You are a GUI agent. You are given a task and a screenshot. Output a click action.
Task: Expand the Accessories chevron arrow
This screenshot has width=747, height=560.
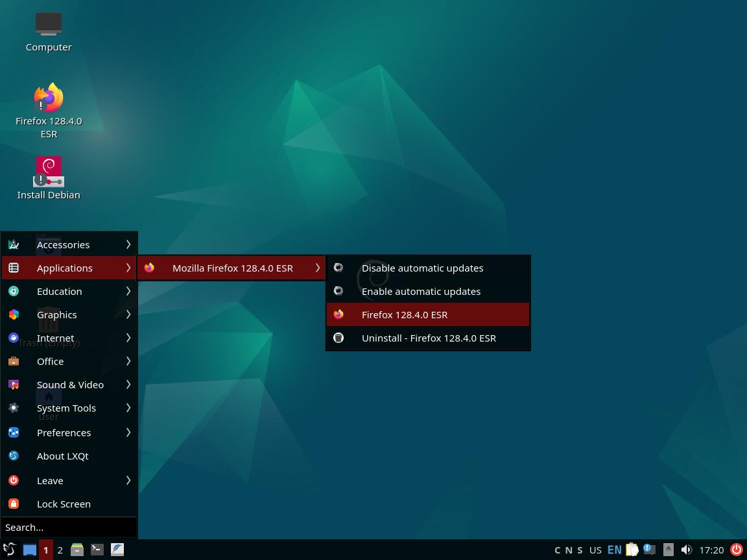128,244
